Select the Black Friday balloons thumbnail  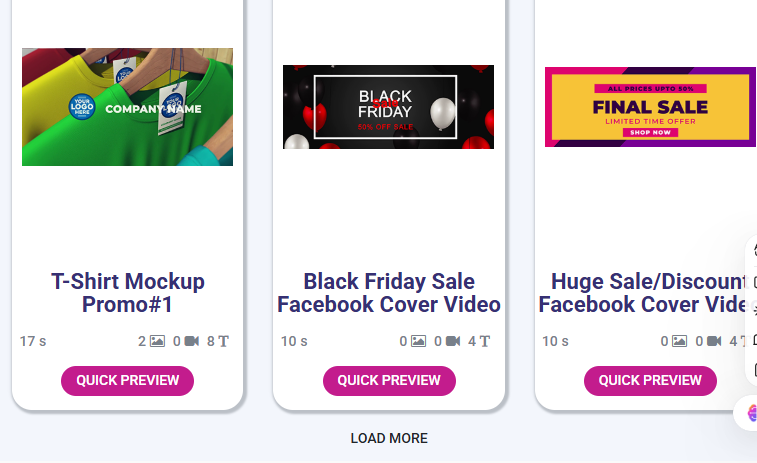coord(388,107)
